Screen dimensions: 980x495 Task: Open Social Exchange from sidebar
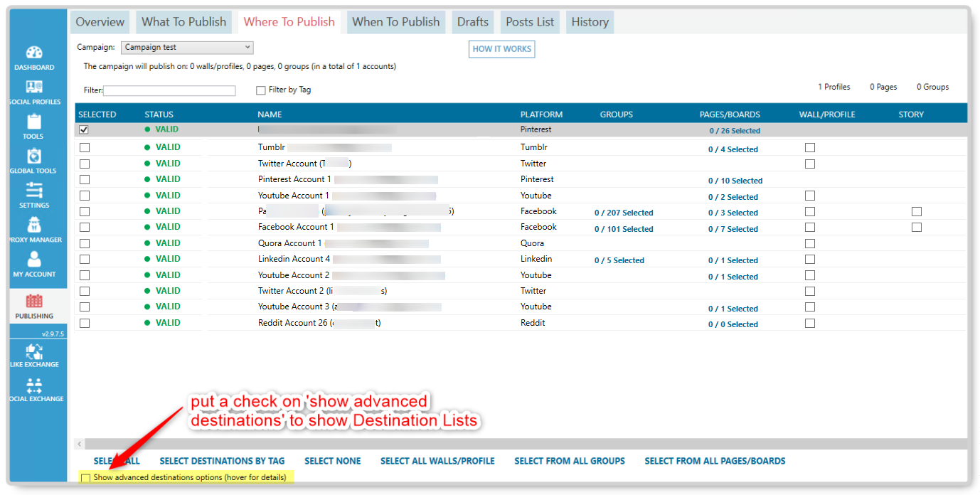tap(34, 389)
